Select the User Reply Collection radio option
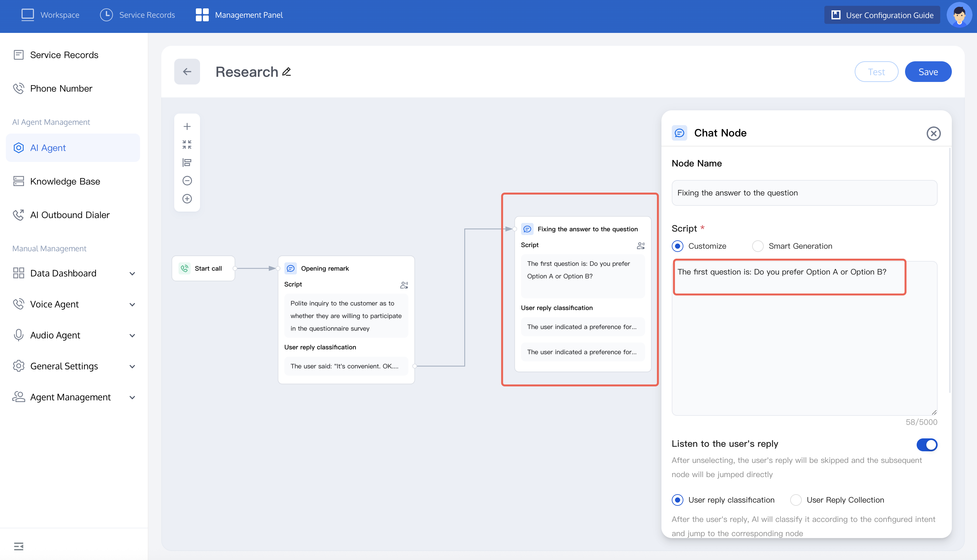 click(795, 500)
